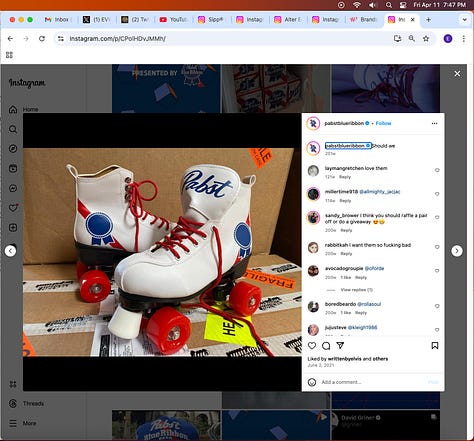The height and width of the screenshot is (441, 474).
Task: Open zoom magnifier icon in address bar
Action: (412, 39)
